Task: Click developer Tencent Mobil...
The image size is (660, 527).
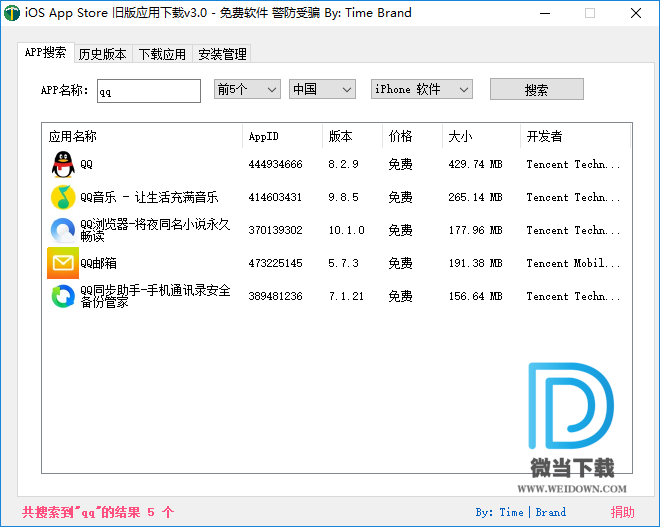Action: pos(573,263)
